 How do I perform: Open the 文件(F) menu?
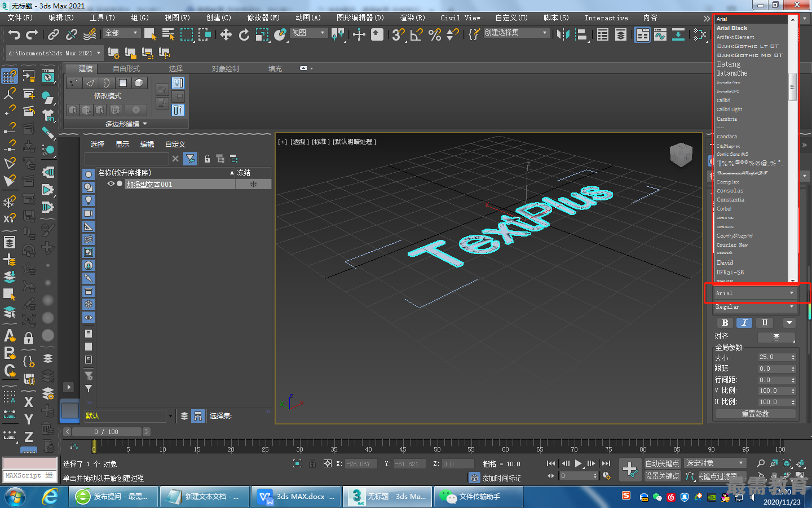(20, 18)
